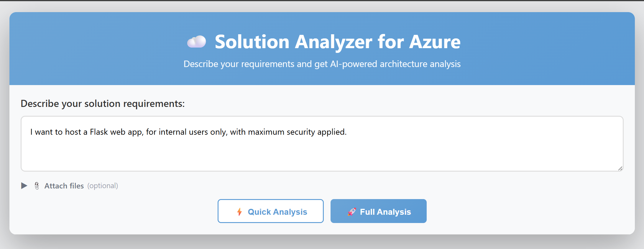Click the word "Flask" in the requirements text
The image size is (644, 249).
(x=99, y=132)
